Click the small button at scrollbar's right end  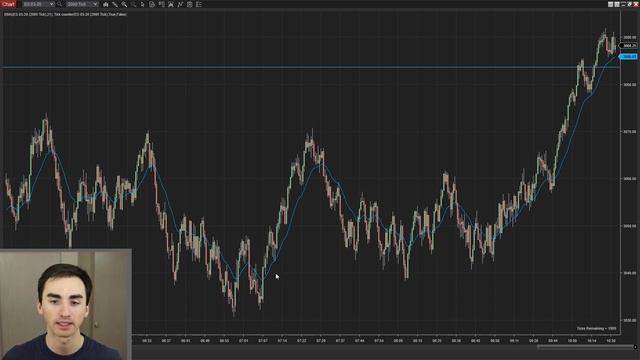pyautogui.click(x=636, y=347)
